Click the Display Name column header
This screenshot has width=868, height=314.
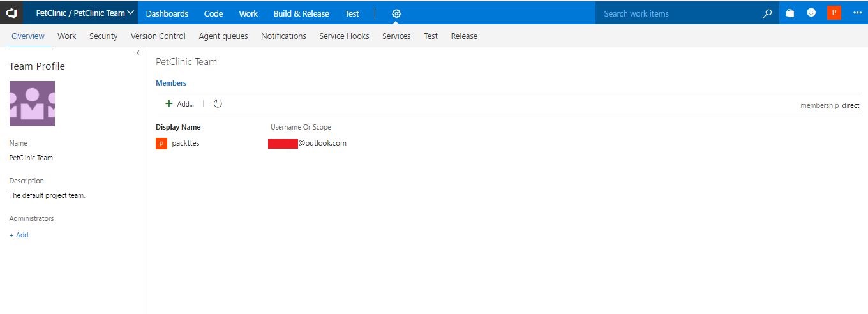(178, 127)
